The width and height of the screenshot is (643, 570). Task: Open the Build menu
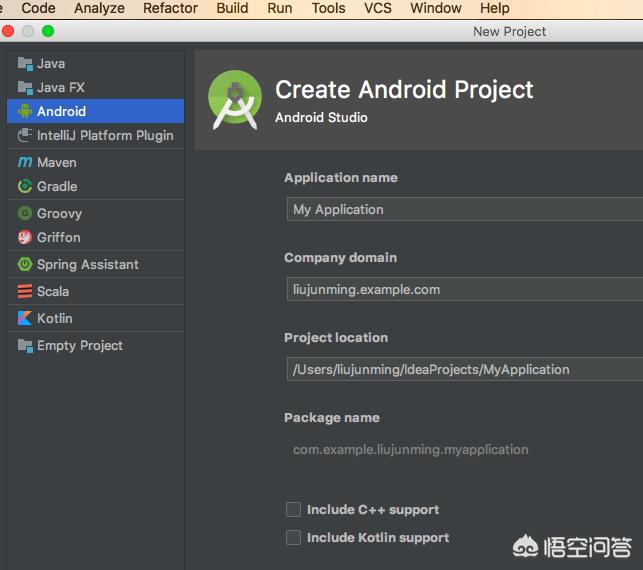pos(232,8)
